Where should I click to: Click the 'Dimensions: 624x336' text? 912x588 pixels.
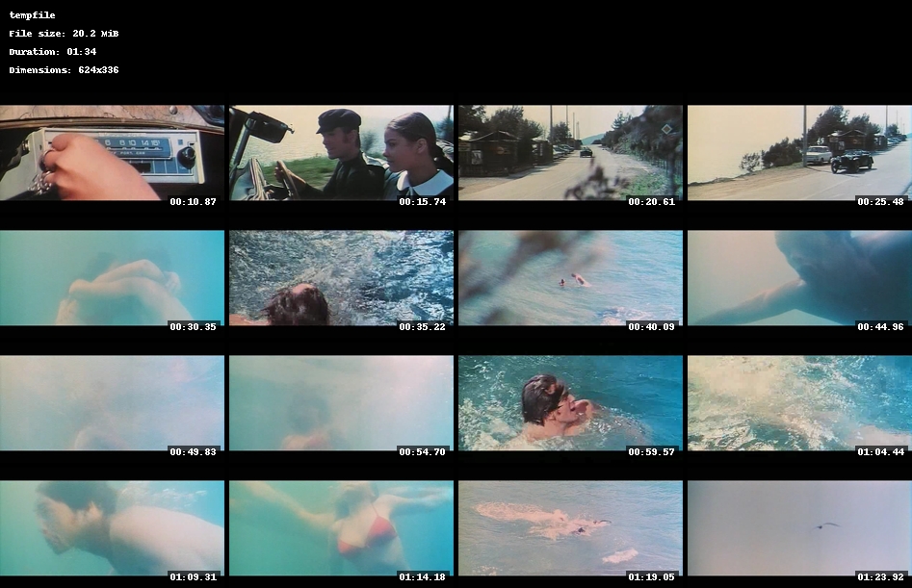point(64,69)
